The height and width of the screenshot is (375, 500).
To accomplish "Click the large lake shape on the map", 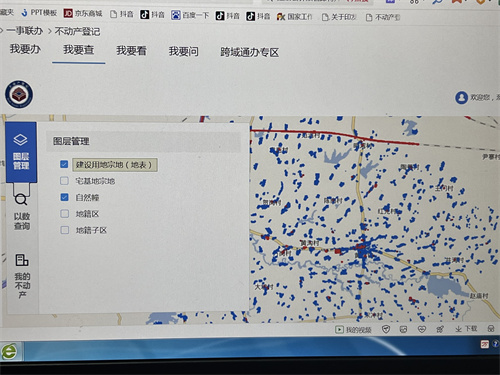I will click(446, 287).
